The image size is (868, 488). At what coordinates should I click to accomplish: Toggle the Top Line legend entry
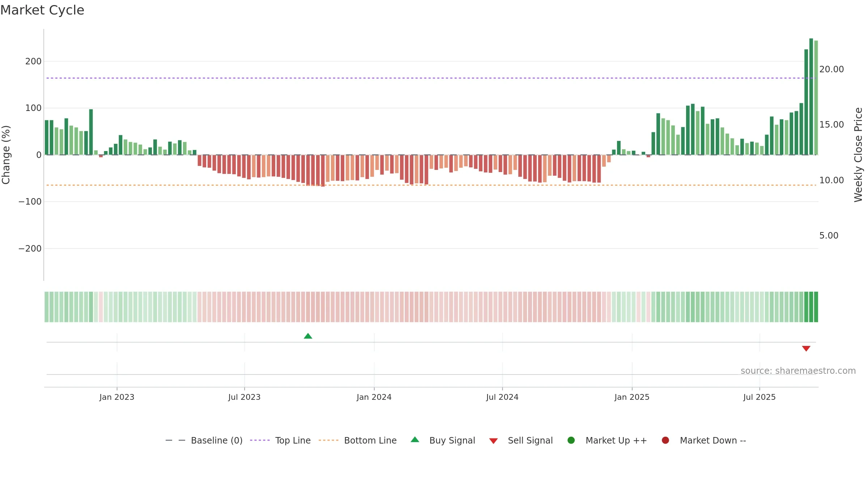click(x=280, y=440)
